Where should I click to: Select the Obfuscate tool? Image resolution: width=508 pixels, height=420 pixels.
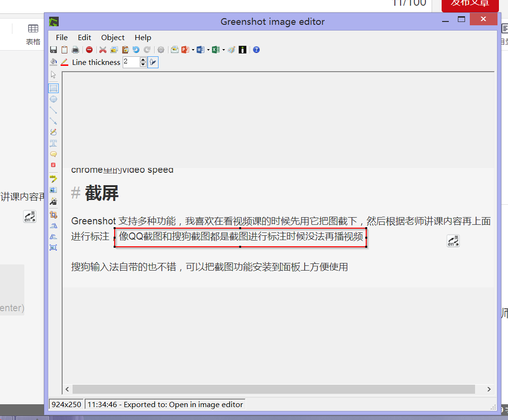coord(53,190)
